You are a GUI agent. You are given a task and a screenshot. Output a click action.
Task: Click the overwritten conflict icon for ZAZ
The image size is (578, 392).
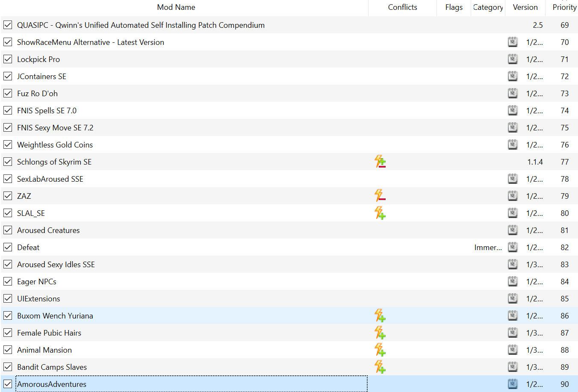(x=380, y=196)
